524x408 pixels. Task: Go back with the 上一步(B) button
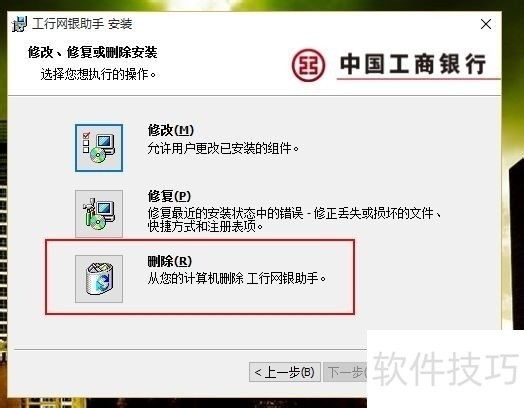click(x=285, y=372)
